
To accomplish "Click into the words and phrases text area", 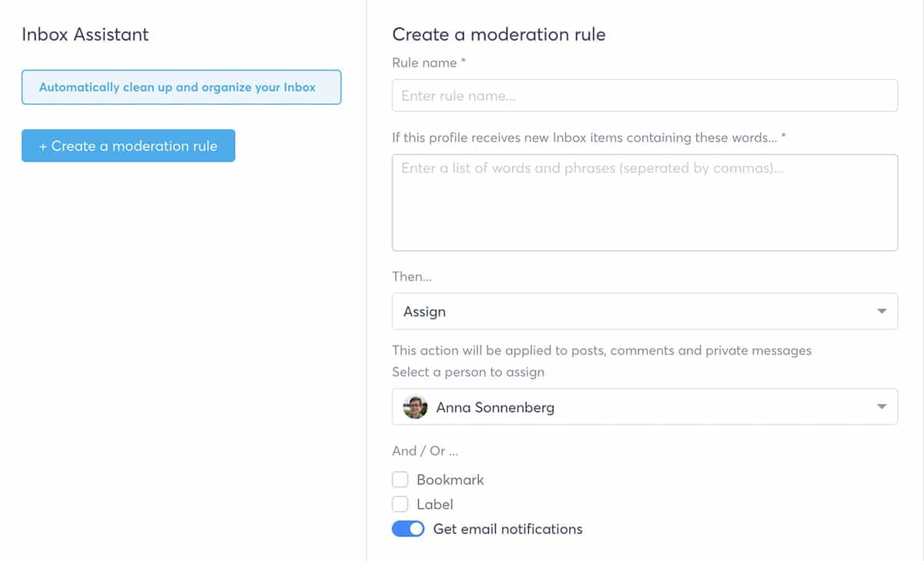I will click(644, 202).
